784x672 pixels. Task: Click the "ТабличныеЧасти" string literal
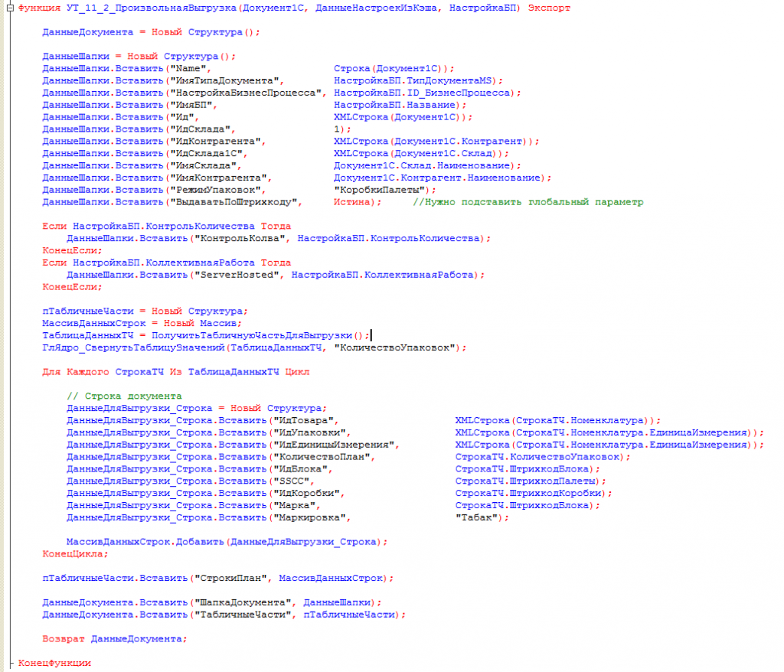pyautogui.click(x=243, y=615)
